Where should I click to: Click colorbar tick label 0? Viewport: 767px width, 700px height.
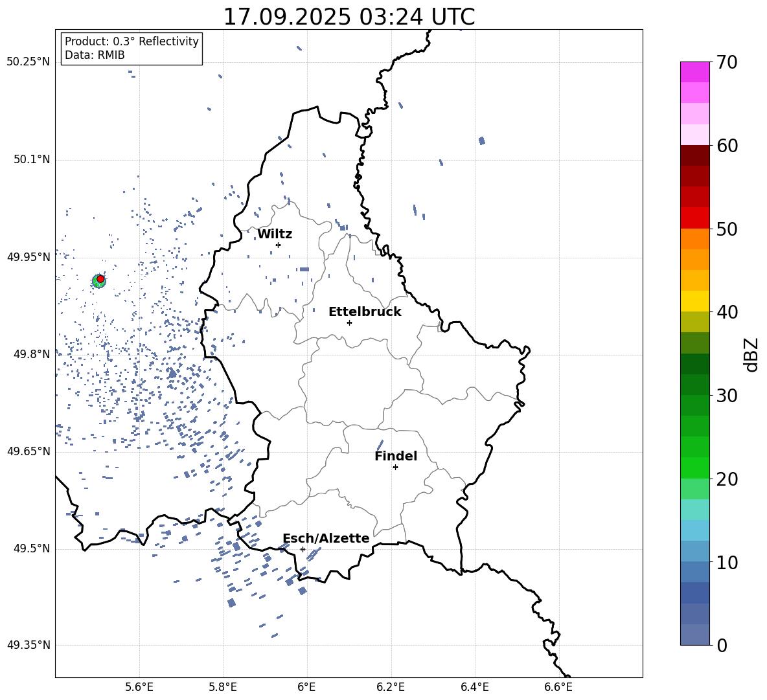tap(722, 645)
